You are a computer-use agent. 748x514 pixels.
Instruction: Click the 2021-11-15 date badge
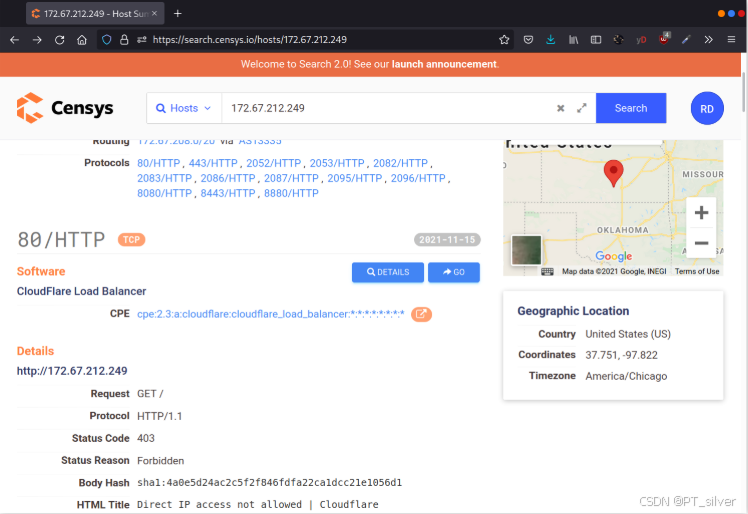pos(447,240)
